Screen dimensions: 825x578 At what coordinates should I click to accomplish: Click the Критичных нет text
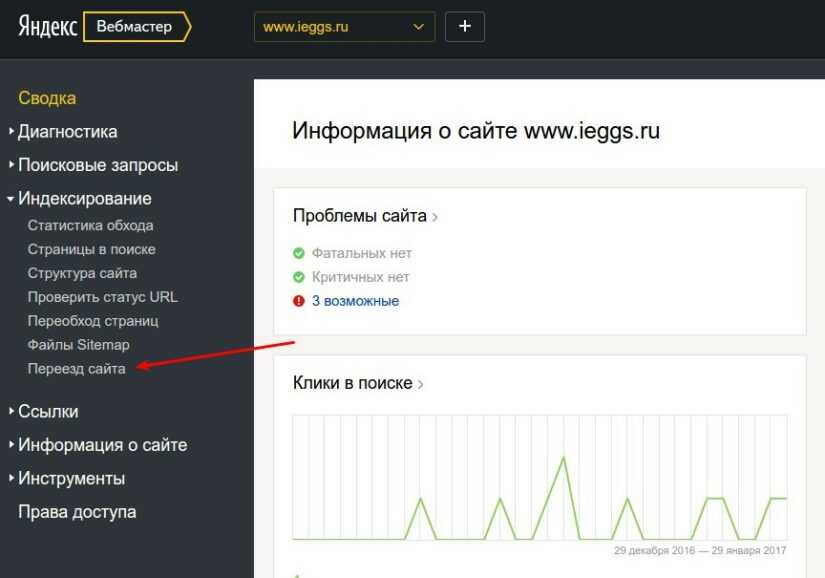360,277
